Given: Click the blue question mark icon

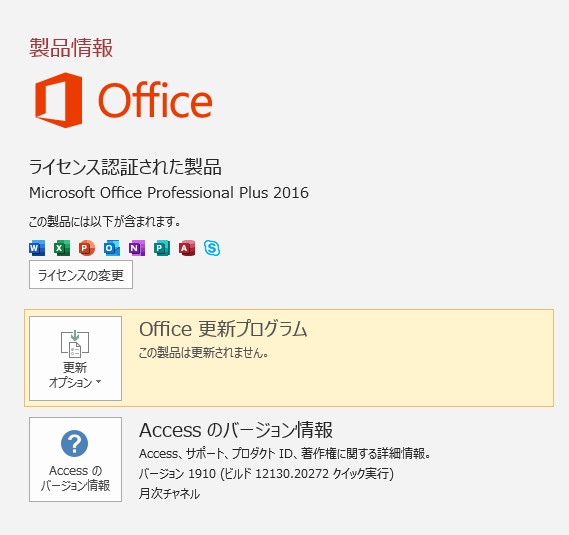Looking at the screenshot, I should click(x=74, y=443).
